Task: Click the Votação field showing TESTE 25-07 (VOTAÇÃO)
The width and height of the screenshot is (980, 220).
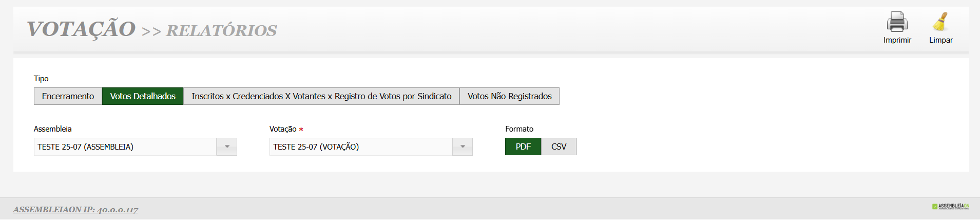Action: coord(361,147)
